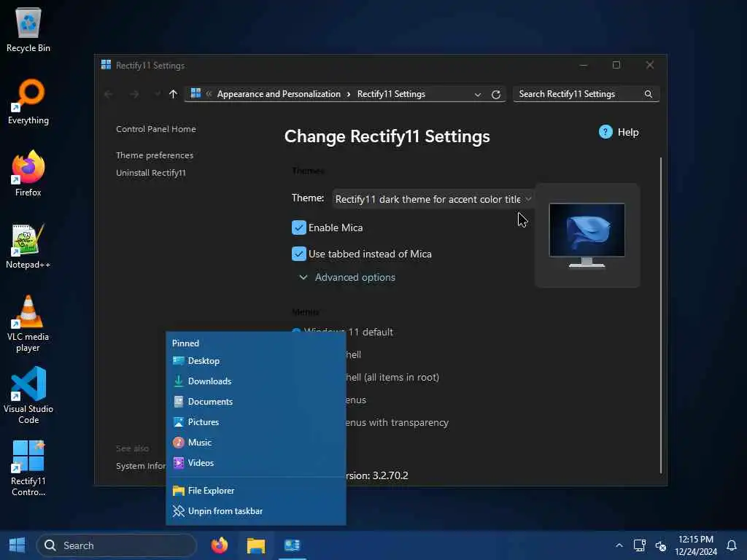Open the Theme dropdown combo box

click(432, 199)
